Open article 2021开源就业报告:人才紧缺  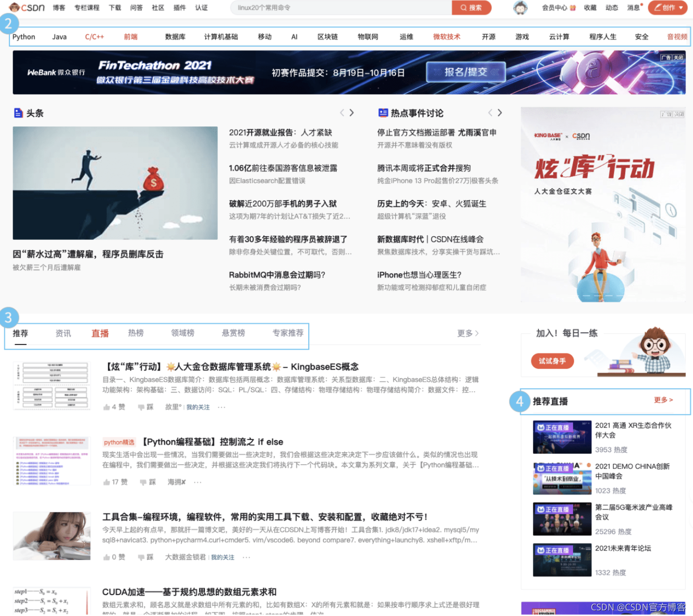pyautogui.click(x=280, y=133)
